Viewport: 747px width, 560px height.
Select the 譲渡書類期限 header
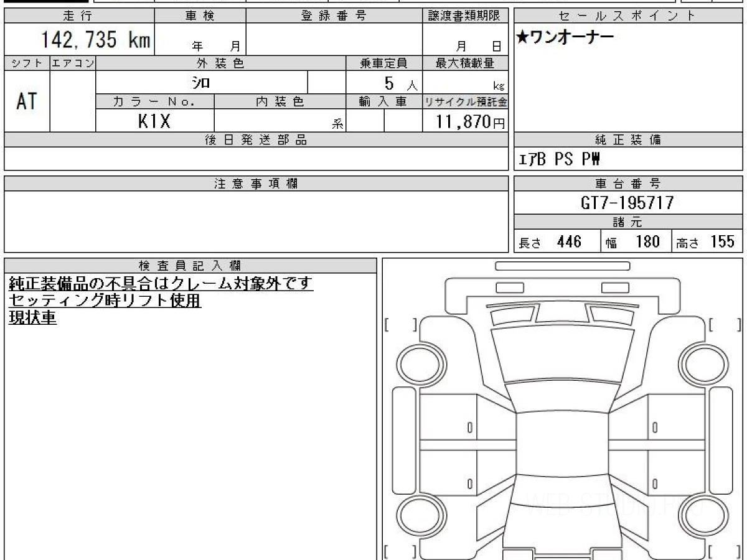(x=466, y=16)
